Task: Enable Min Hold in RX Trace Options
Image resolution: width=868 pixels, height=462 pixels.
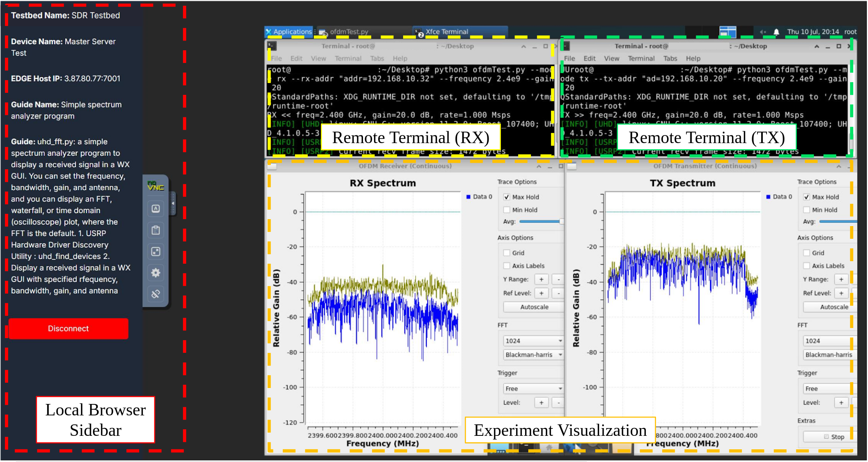Action: (507, 210)
